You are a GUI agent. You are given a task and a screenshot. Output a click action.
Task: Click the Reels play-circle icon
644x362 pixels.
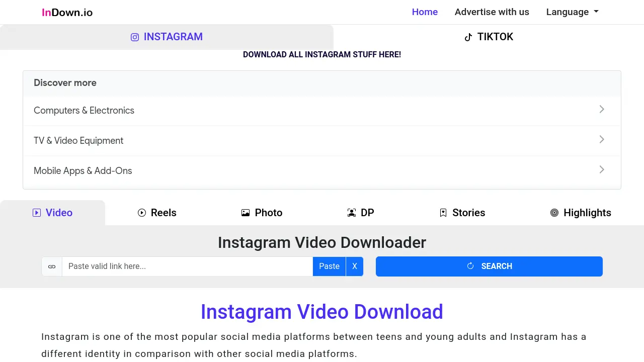click(142, 213)
